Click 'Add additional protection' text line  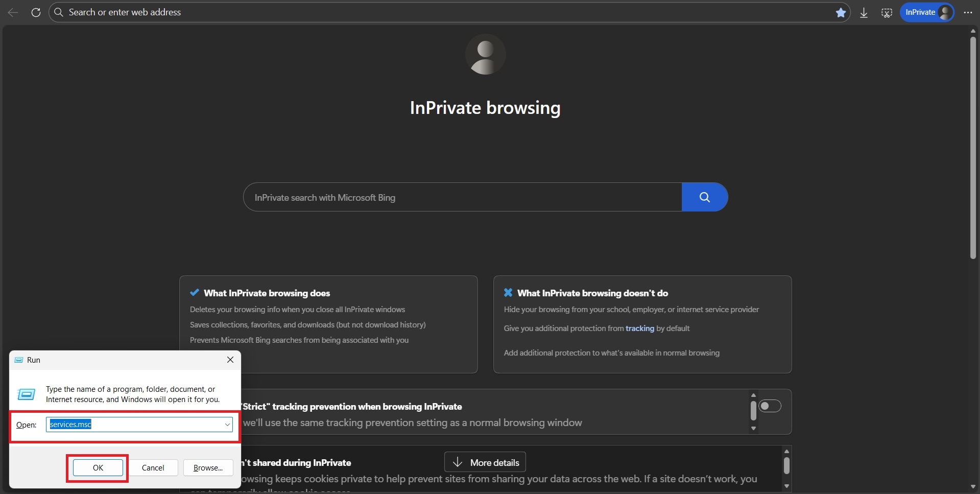[612, 353]
